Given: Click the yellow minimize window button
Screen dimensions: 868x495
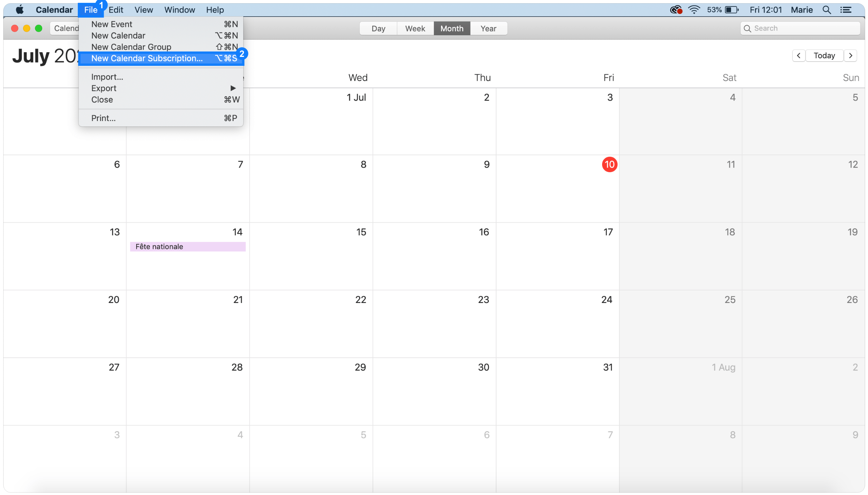Looking at the screenshot, I should (x=27, y=28).
